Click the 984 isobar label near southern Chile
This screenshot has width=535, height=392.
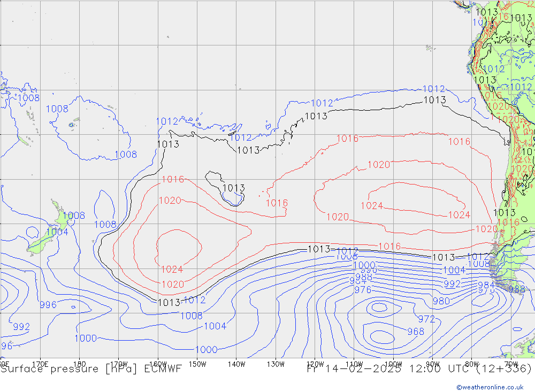point(486,285)
